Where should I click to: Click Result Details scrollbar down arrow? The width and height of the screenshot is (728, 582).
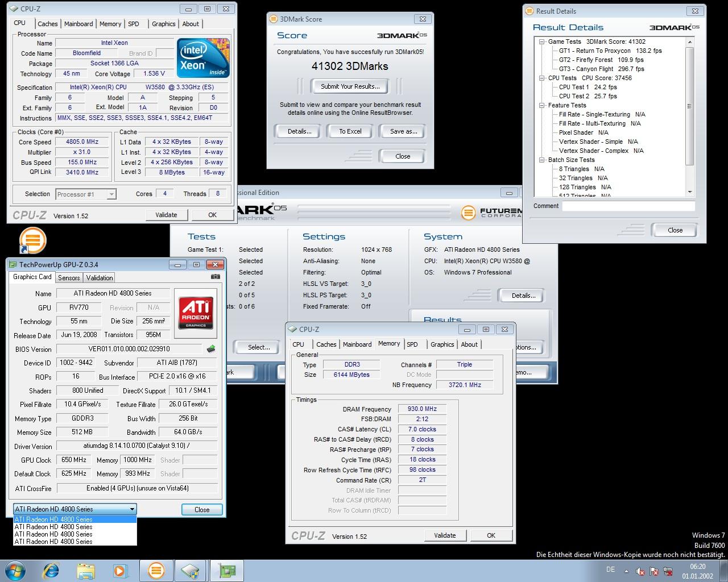pos(690,192)
